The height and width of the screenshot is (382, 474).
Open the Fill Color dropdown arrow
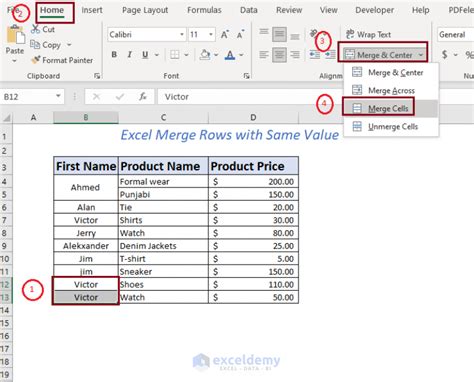coord(216,55)
